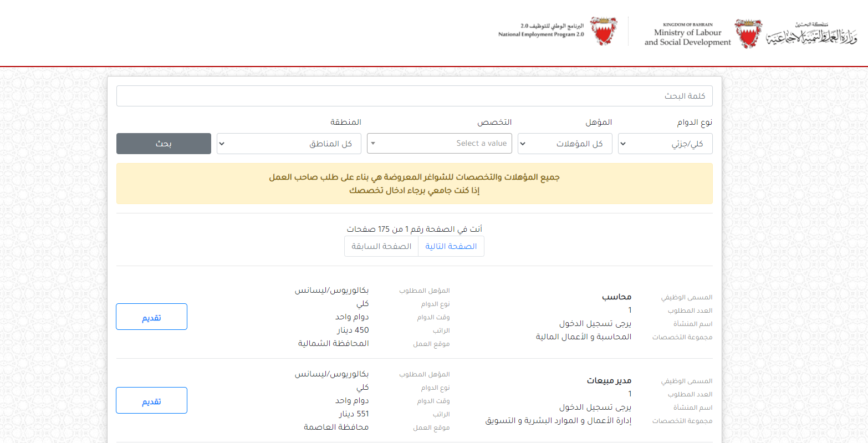Image resolution: width=868 pixels, height=443 pixels.
Task: Open the المنطقة all regions dropdown
Action: point(288,144)
